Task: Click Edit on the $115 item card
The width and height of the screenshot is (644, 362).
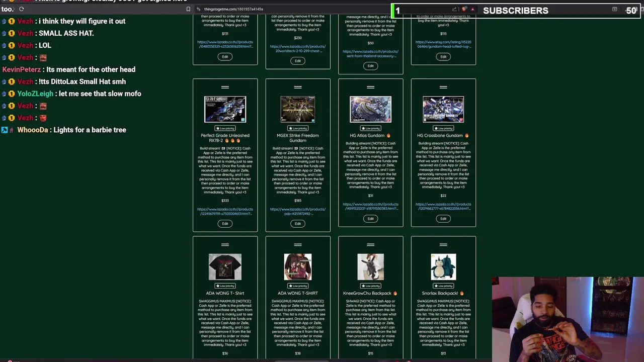Action: coord(443,57)
